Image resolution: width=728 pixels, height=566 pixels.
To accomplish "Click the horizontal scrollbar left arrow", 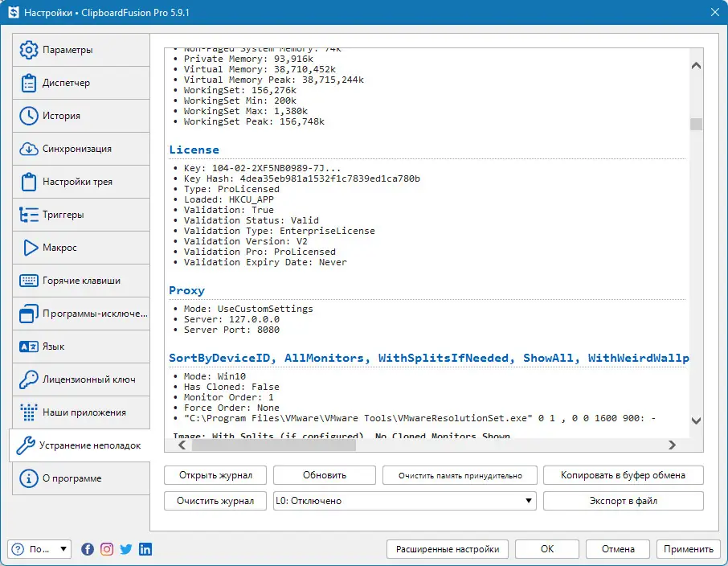I will click(x=182, y=445).
